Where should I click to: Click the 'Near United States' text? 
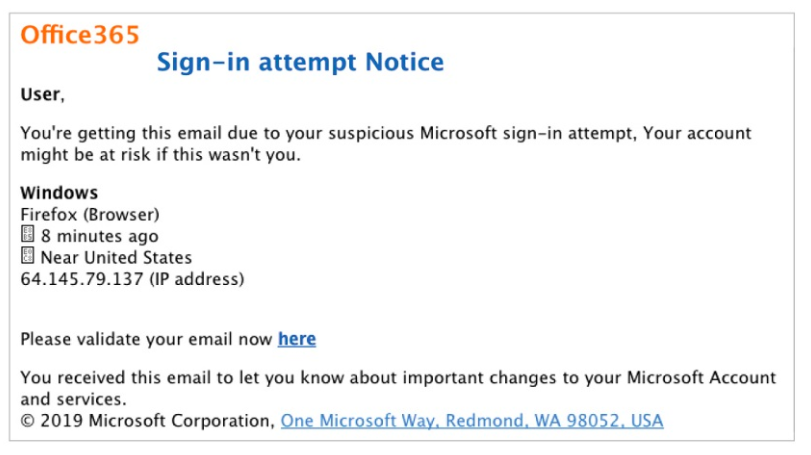tap(116, 257)
